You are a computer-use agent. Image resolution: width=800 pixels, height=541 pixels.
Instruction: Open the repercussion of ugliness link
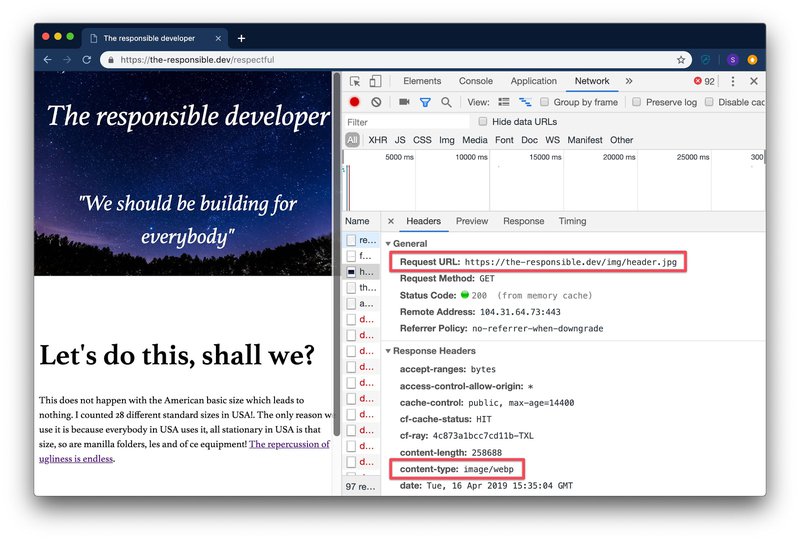click(x=185, y=451)
